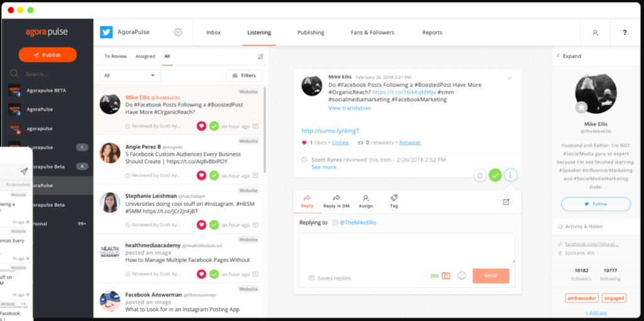Open the sumo.ly/4mgT link
644x321 pixels.
tap(331, 131)
